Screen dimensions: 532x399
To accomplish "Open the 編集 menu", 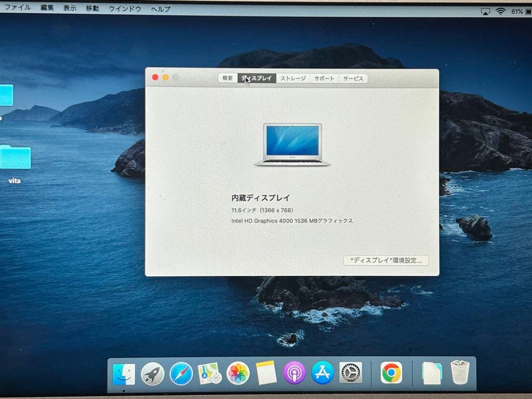I will 47,7.
